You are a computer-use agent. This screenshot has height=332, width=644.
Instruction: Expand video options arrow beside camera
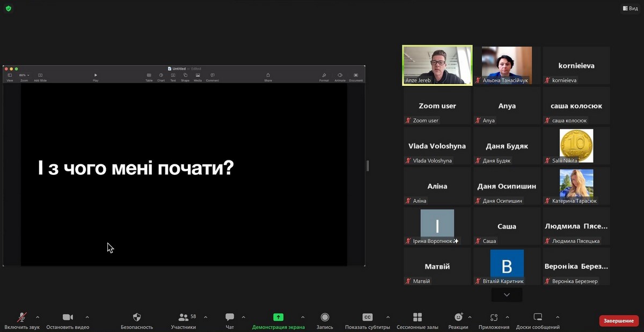tap(87, 317)
